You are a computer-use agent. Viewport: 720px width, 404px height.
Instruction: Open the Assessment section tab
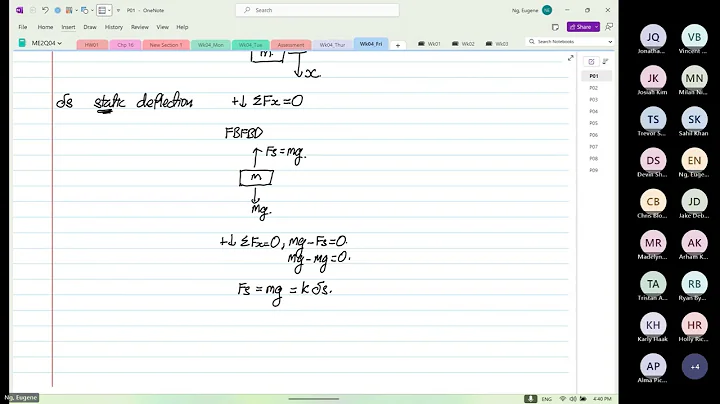(x=291, y=45)
